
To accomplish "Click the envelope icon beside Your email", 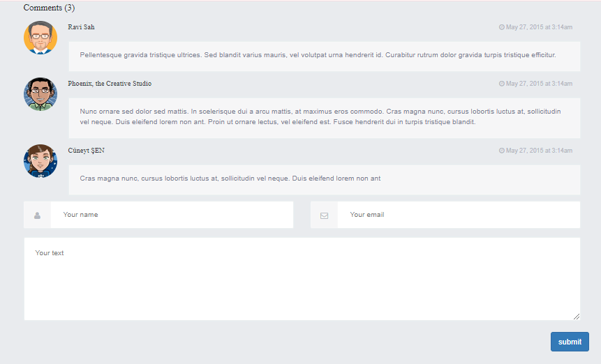I will 324,215.
